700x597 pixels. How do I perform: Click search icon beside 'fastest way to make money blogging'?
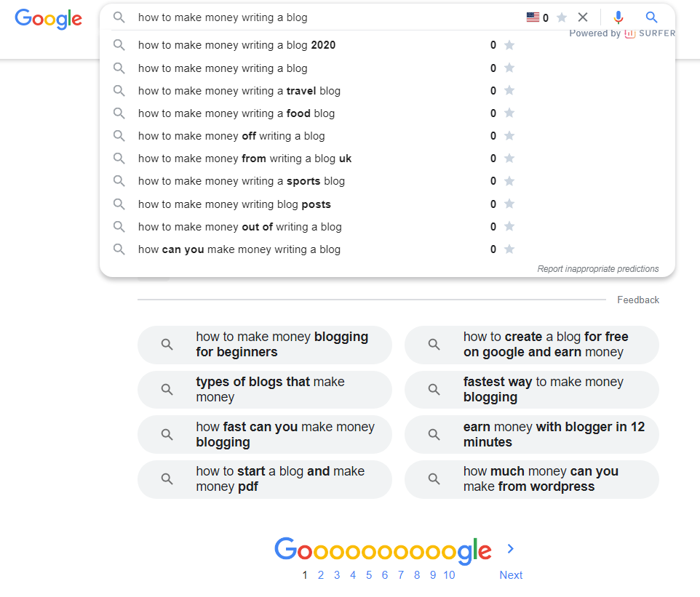[x=434, y=390]
